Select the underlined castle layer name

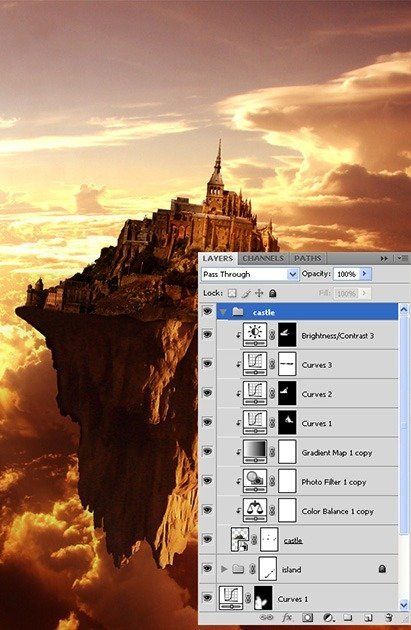[293, 541]
